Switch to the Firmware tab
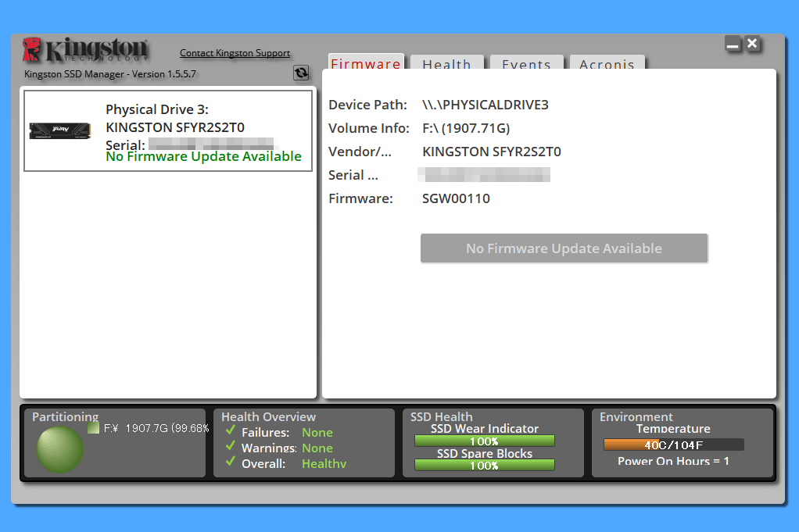The width and height of the screenshot is (799, 532). (366, 64)
